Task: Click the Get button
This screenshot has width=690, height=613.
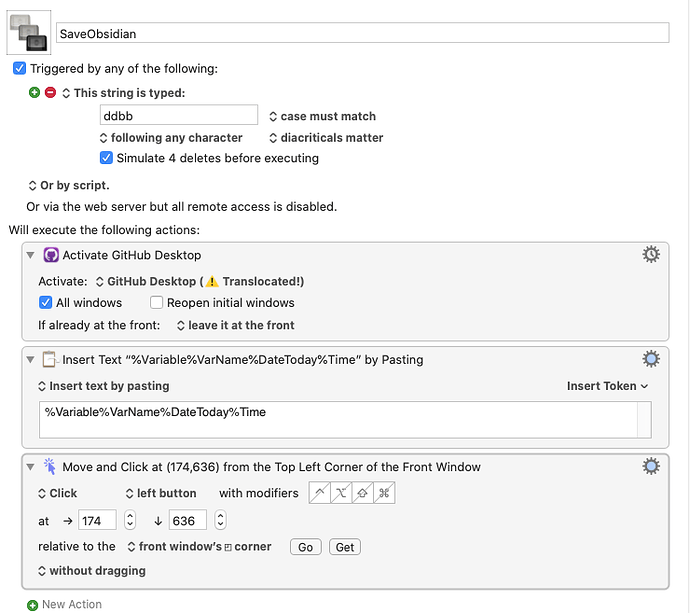Action: [x=345, y=547]
